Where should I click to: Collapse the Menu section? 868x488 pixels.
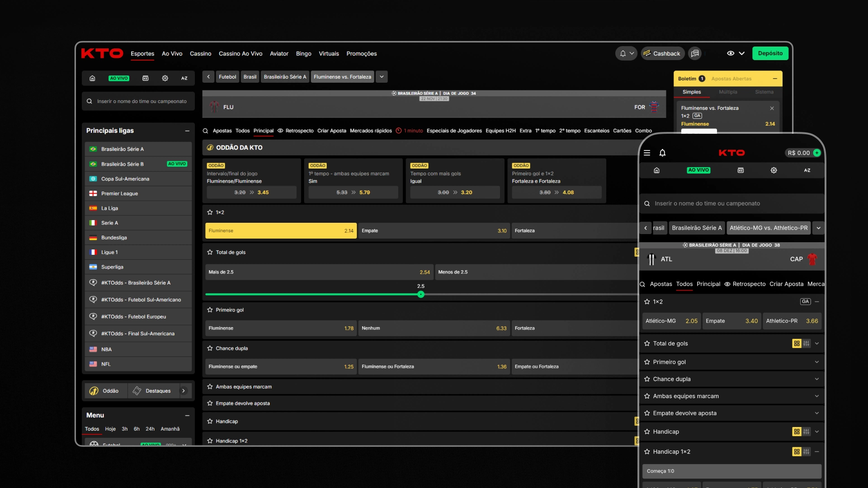(x=187, y=416)
